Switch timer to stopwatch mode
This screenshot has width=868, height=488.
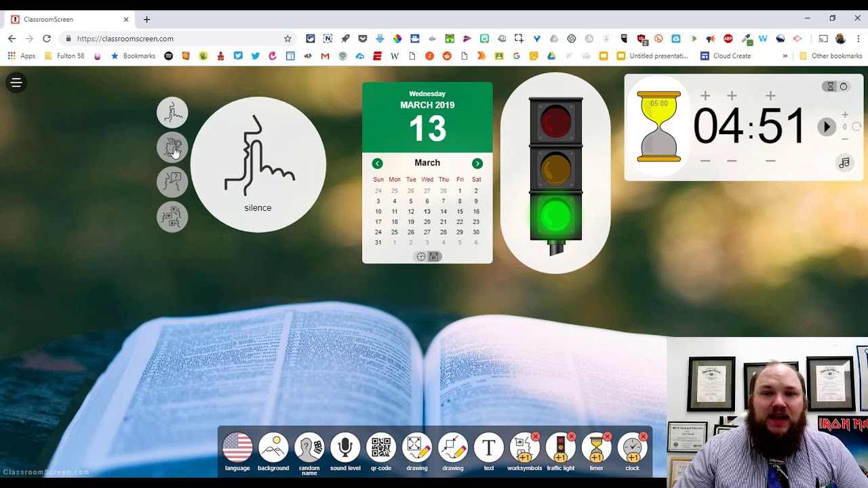(x=844, y=87)
